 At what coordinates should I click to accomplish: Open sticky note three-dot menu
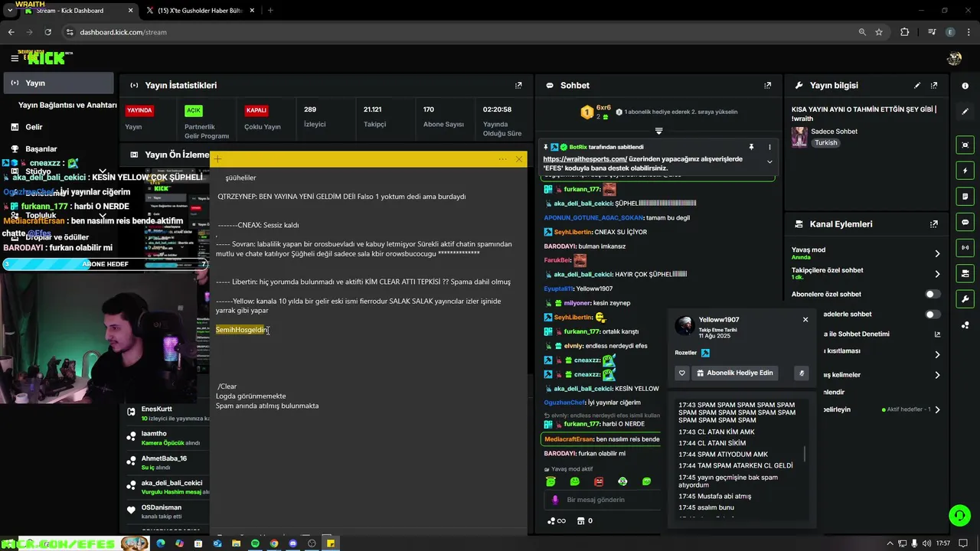pyautogui.click(x=502, y=159)
